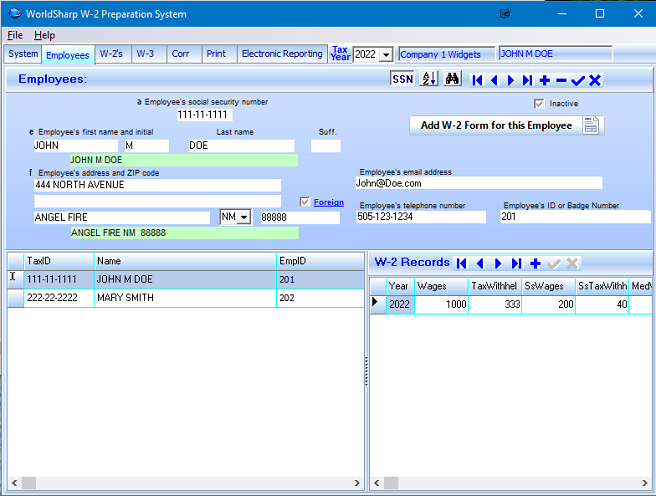The width and height of the screenshot is (656, 496).
Task: Open the Help menu
Action: coord(45,35)
